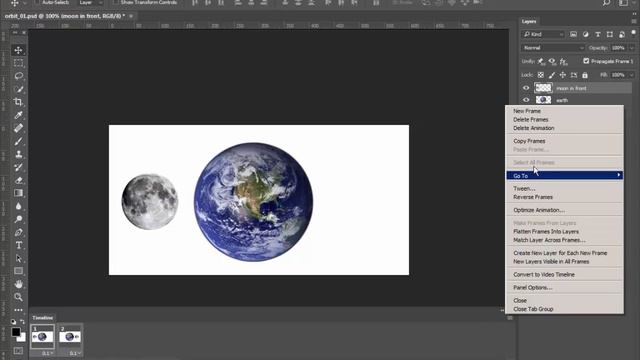Toggle Lock transparent pixels
640x360 pixels.
[541, 75]
